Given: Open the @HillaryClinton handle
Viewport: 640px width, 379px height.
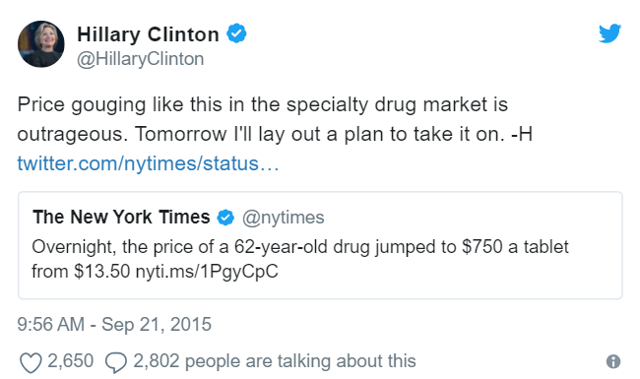Looking at the screenshot, I should click(x=140, y=59).
